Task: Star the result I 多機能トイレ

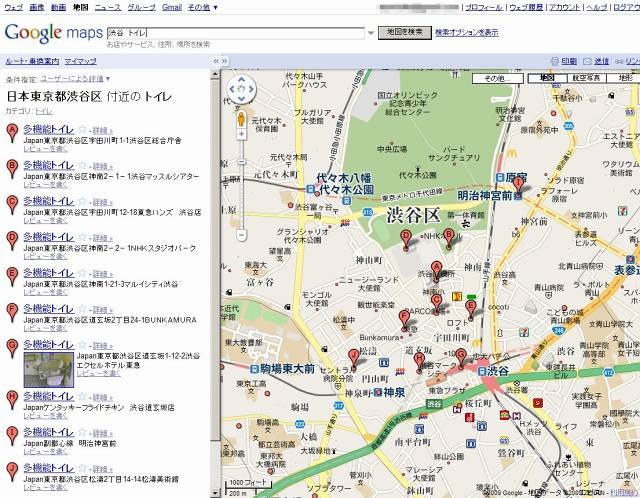Action: (x=82, y=432)
